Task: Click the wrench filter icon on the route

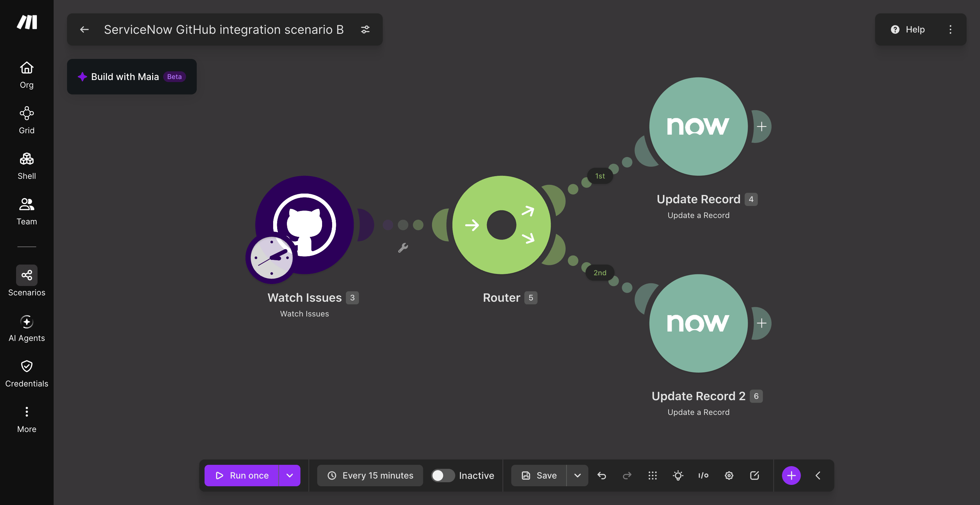Action: (x=403, y=248)
